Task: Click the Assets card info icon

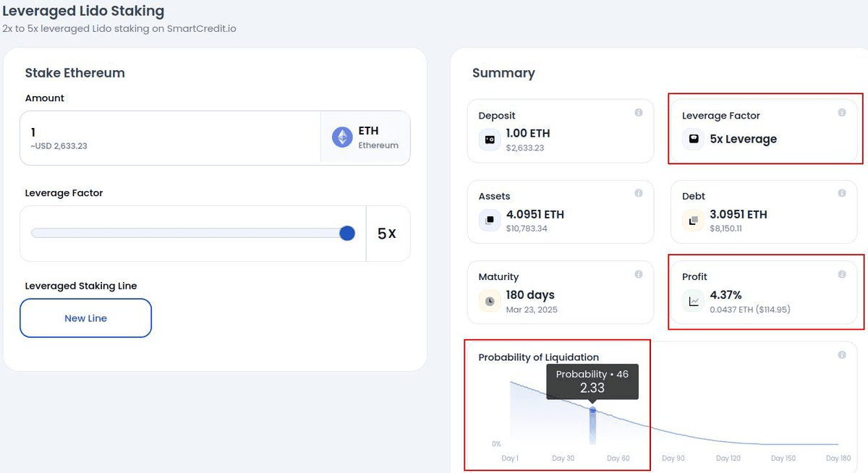Action: [x=638, y=193]
